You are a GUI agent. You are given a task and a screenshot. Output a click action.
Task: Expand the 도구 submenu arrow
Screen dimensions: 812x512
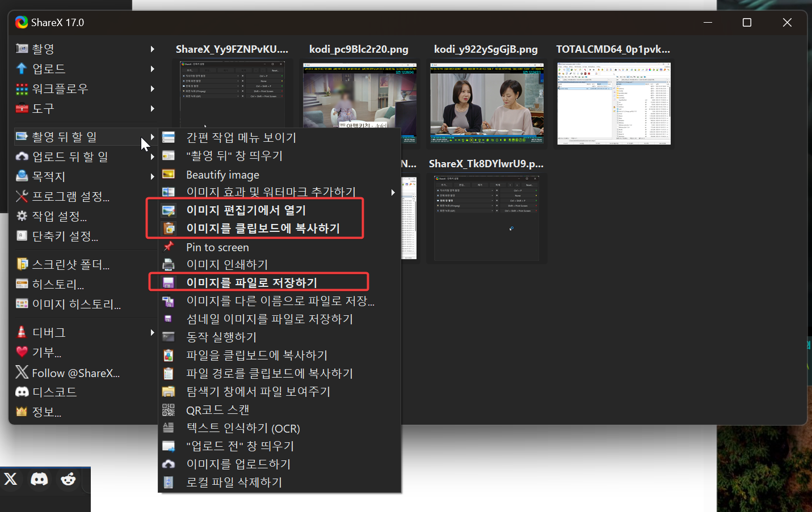click(x=152, y=108)
